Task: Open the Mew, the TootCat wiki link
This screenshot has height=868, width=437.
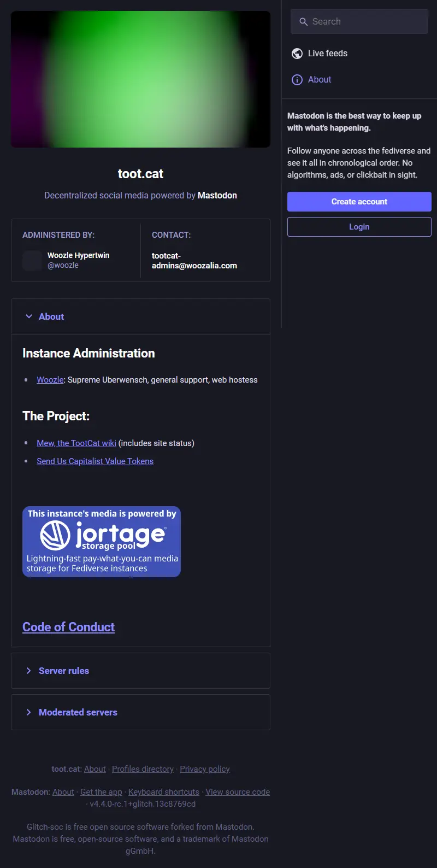Action: coord(76,443)
